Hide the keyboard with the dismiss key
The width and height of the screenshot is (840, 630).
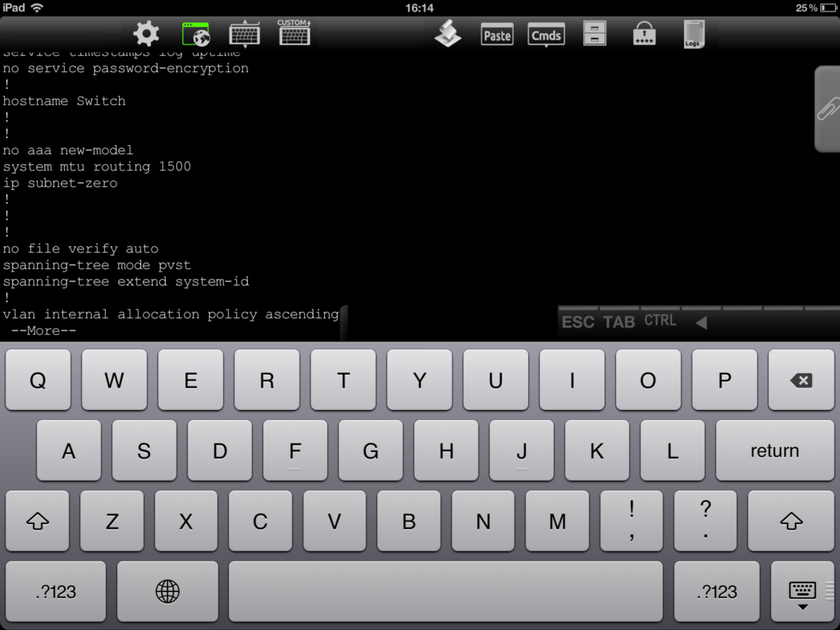tap(802, 591)
